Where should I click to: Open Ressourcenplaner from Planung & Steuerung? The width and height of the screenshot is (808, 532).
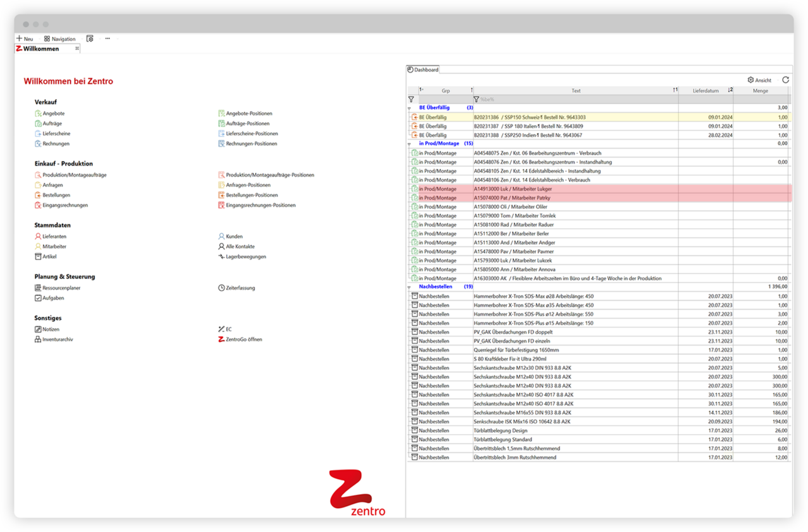point(61,288)
